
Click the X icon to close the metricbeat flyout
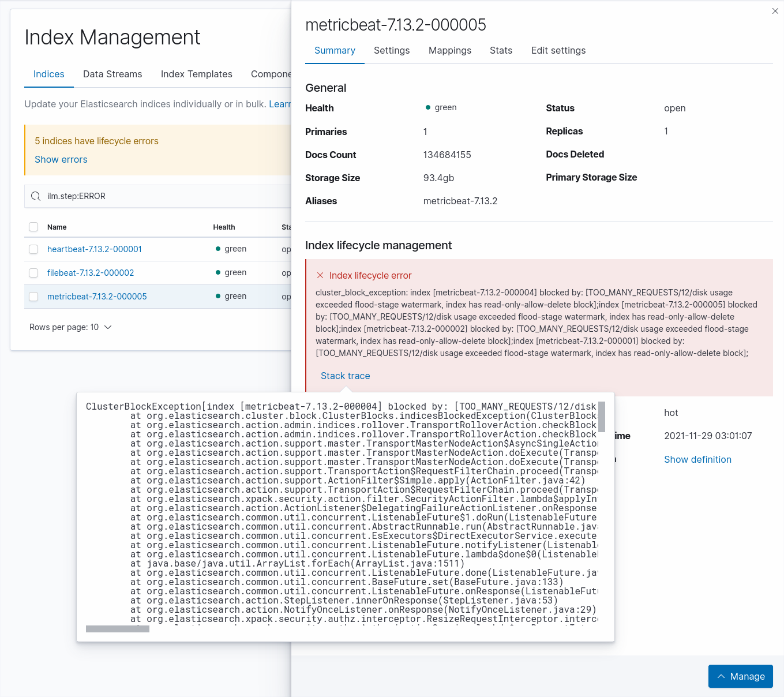point(775,11)
